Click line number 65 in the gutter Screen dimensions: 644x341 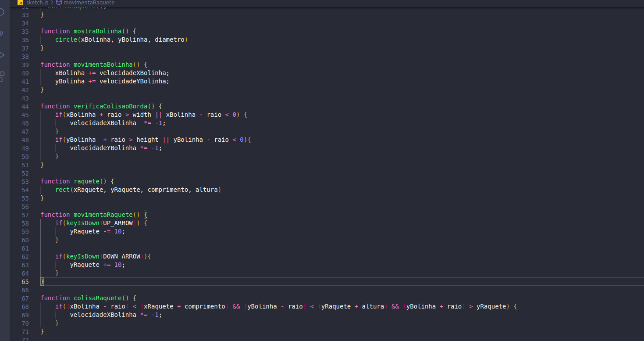point(25,281)
